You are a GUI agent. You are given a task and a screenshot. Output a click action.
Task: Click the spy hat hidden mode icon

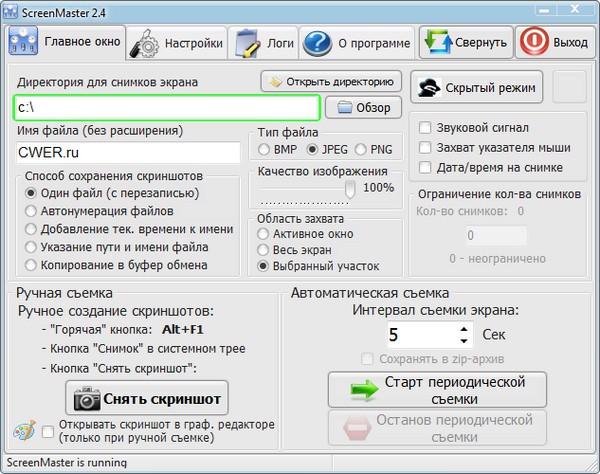pos(429,88)
